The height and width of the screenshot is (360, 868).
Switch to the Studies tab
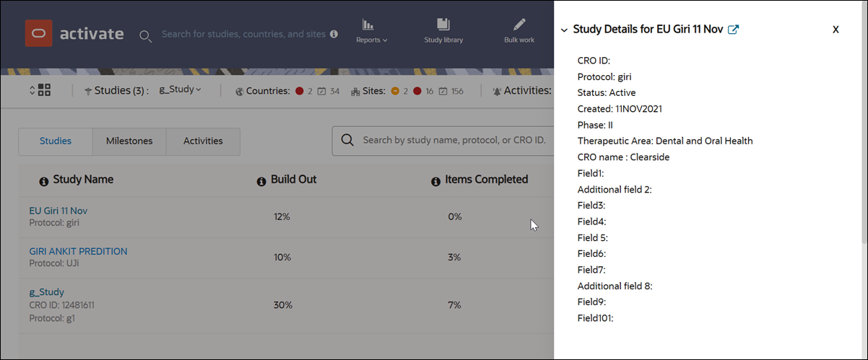click(56, 141)
